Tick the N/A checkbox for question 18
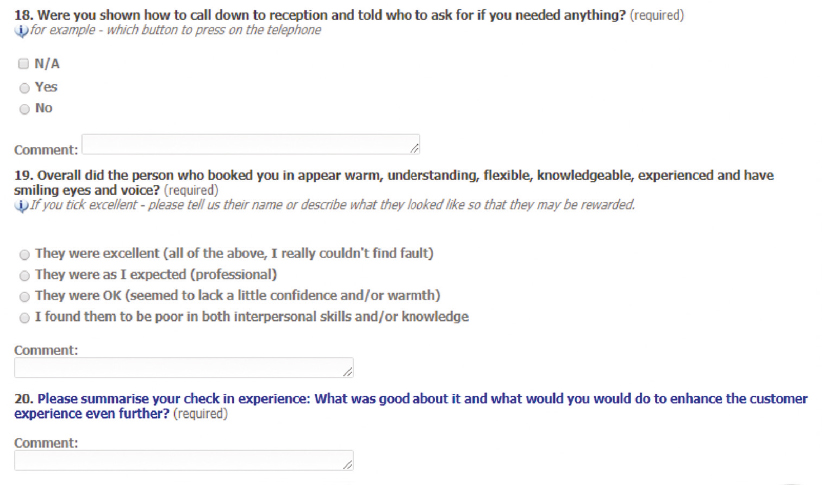 click(x=23, y=63)
